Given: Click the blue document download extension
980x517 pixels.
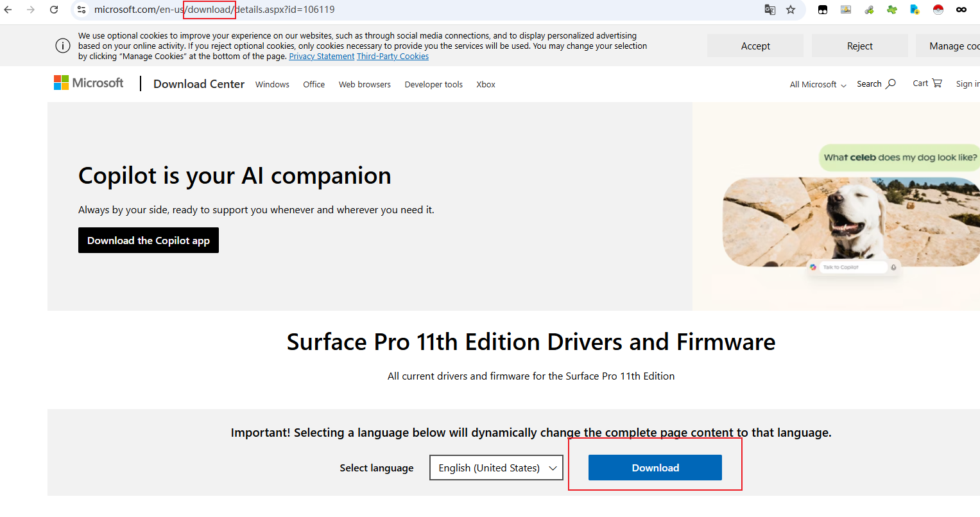Looking at the screenshot, I should [x=915, y=10].
